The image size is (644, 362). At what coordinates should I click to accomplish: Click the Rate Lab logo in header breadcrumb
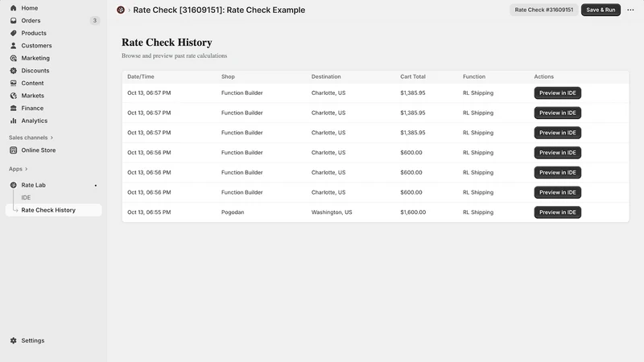coord(120,10)
